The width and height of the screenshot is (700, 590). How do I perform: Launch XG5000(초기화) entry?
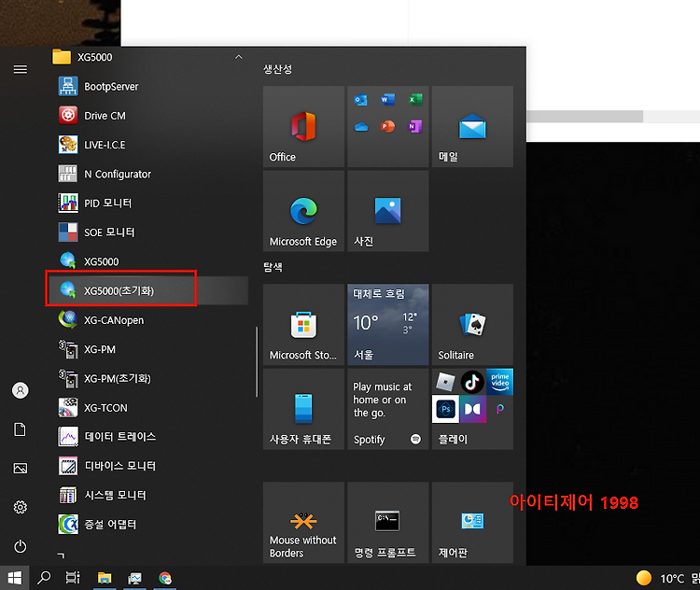coord(147,290)
